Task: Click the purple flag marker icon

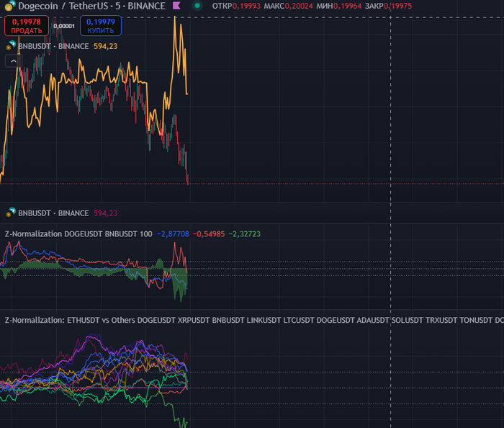Action: pos(176,6)
